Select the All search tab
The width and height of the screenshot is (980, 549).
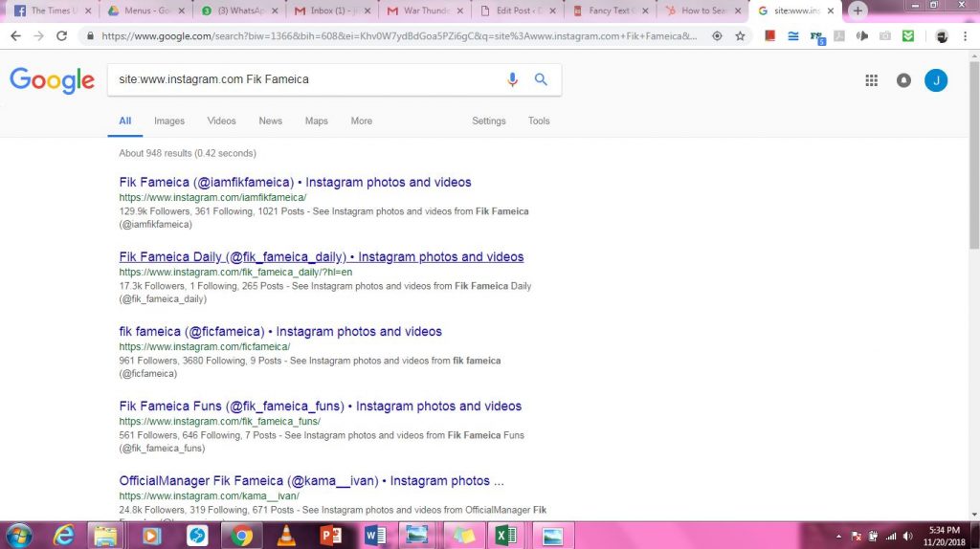125,121
